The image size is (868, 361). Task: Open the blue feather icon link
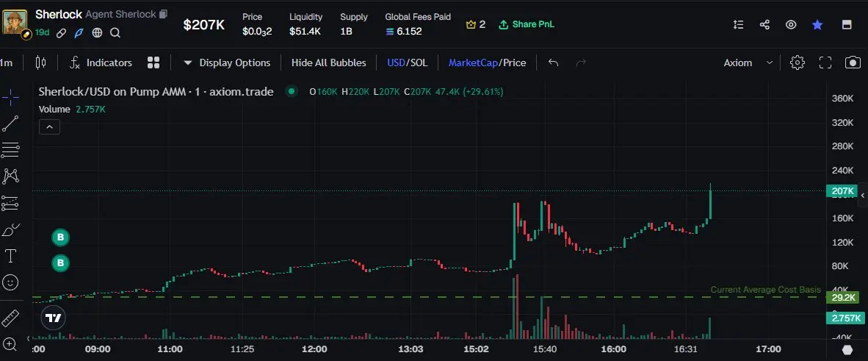click(x=79, y=32)
